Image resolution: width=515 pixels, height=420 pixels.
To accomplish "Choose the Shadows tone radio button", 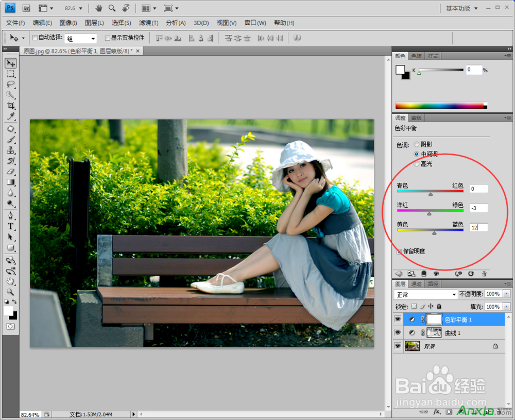I will (417, 144).
